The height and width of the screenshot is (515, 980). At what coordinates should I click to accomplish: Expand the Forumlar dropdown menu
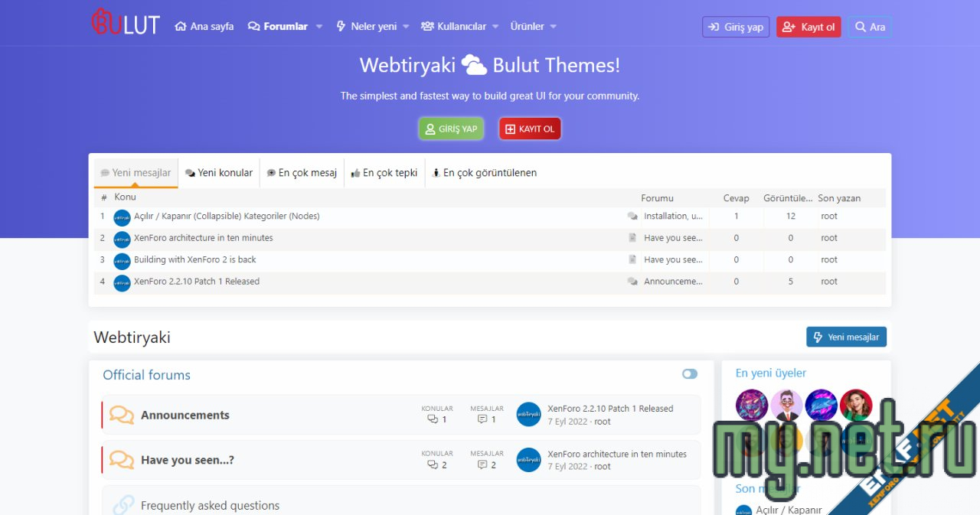click(x=318, y=25)
